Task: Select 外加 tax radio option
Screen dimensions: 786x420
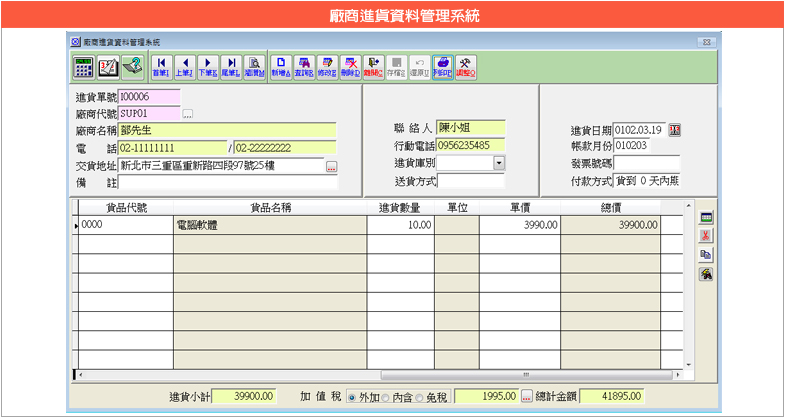Action: coord(352,397)
